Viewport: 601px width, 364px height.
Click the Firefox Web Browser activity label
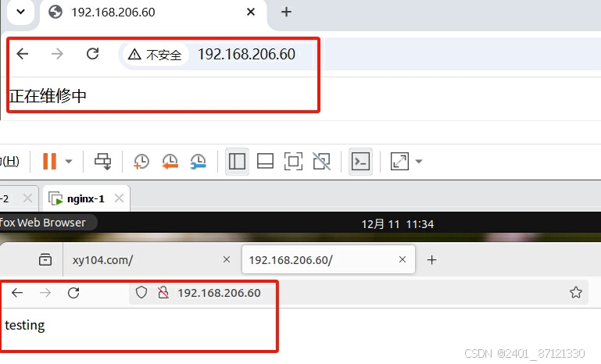43,223
